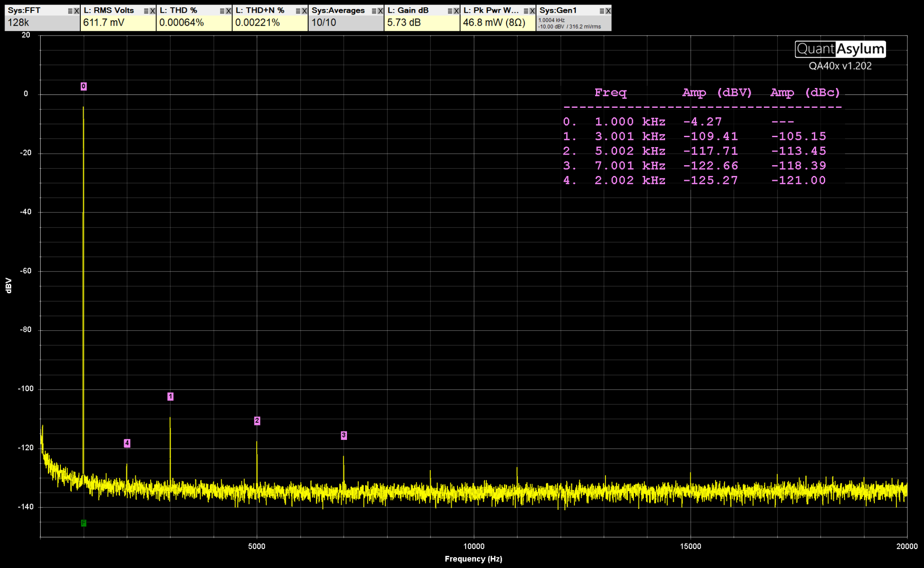The image size is (924, 568).
Task: Click the -100 y-axis tick label
Action: coord(25,389)
